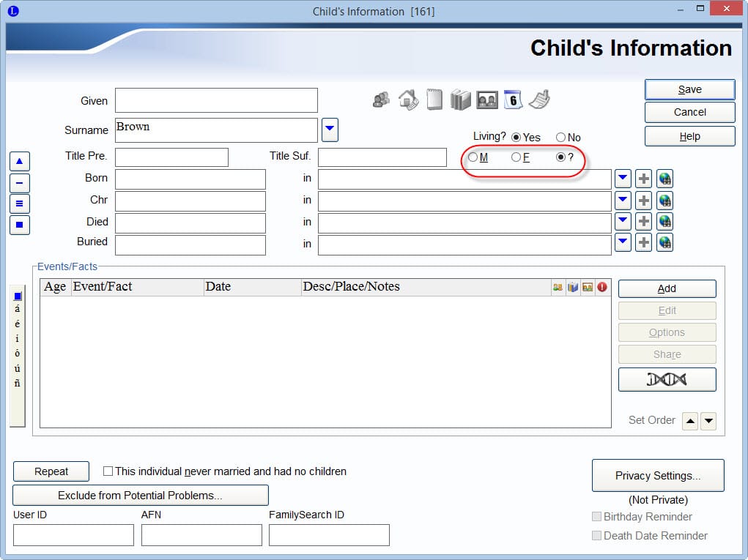The height and width of the screenshot is (560, 748).
Task: Click the Surname field containing Brown
Action: (x=216, y=130)
